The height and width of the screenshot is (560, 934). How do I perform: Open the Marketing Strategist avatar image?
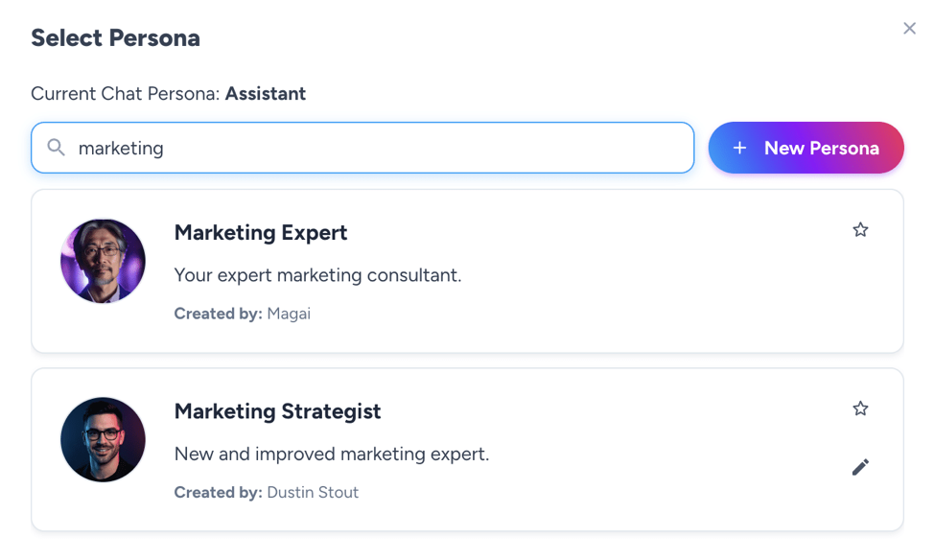coord(103,439)
